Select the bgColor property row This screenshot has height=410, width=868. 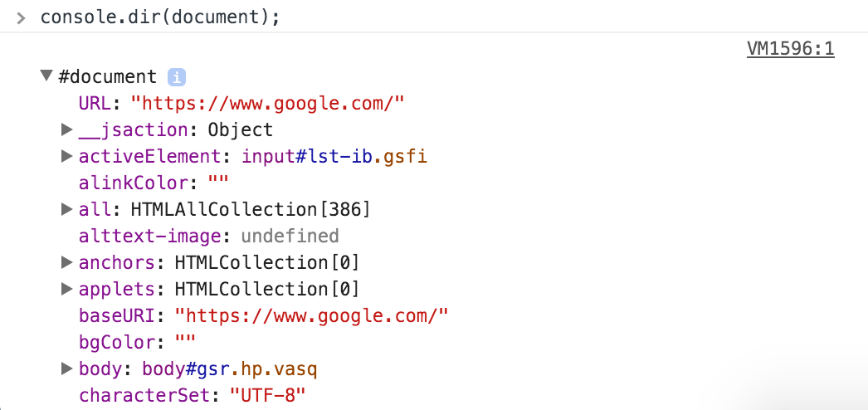tap(137, 343)
